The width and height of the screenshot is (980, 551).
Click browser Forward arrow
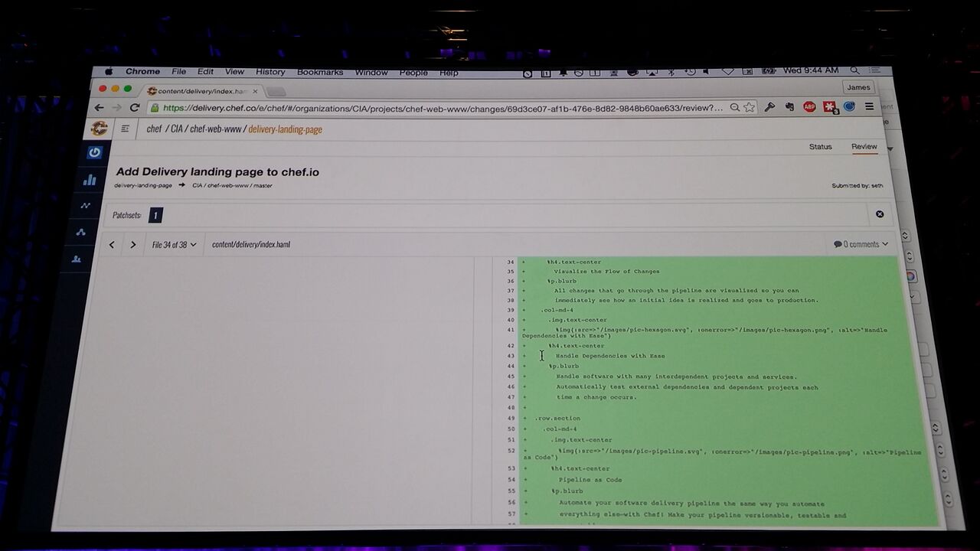[x=116, y=108]
